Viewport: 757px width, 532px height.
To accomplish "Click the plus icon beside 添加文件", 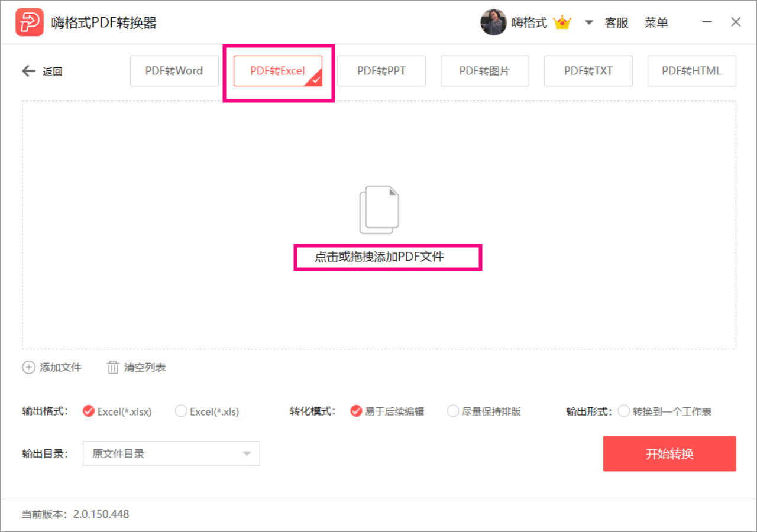I will pos(28,367).
